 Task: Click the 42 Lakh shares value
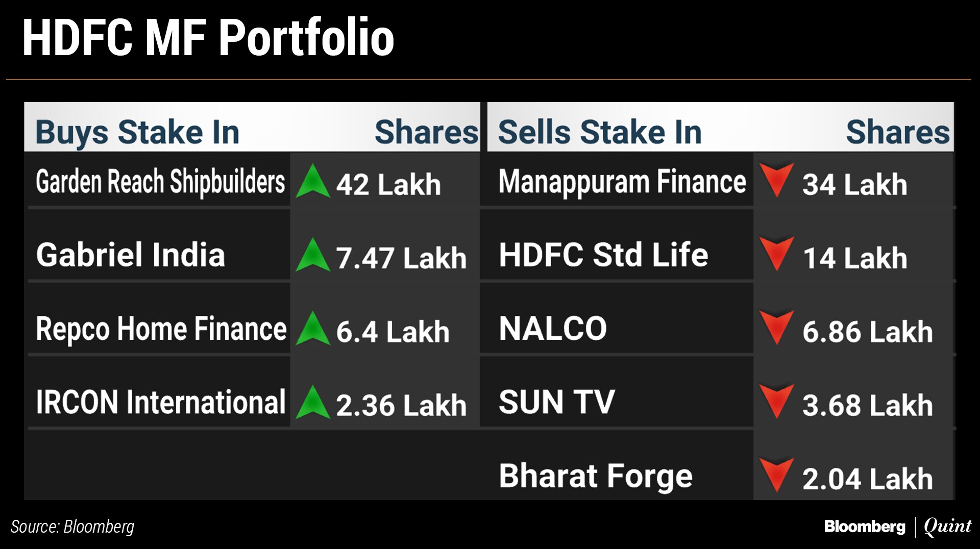pos(388,184)
